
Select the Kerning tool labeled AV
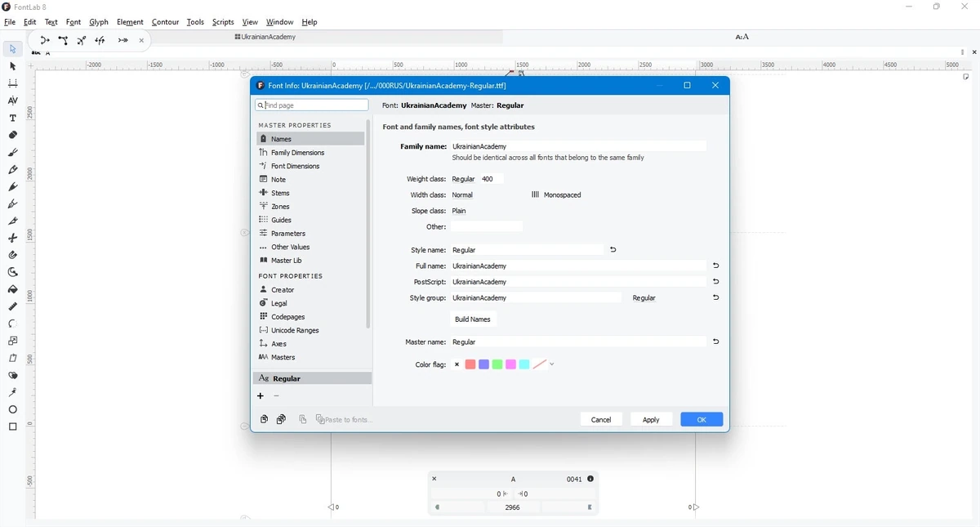(12, 100)
